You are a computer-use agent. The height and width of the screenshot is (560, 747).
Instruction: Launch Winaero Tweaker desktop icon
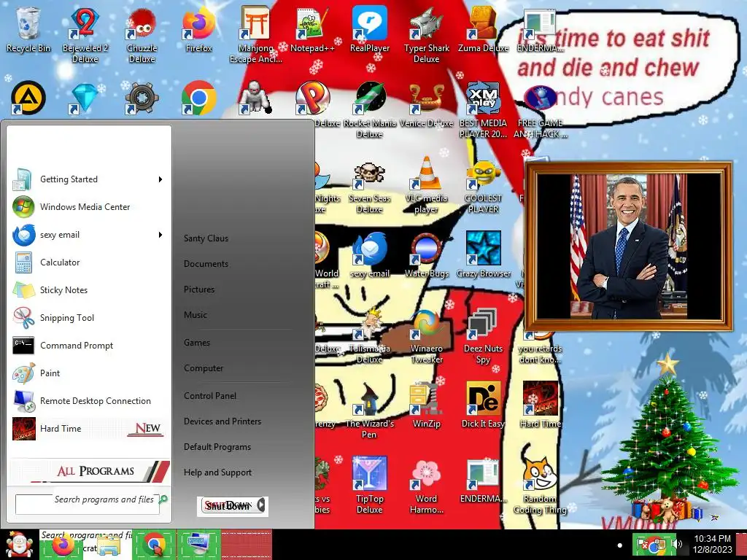(426, 335)
